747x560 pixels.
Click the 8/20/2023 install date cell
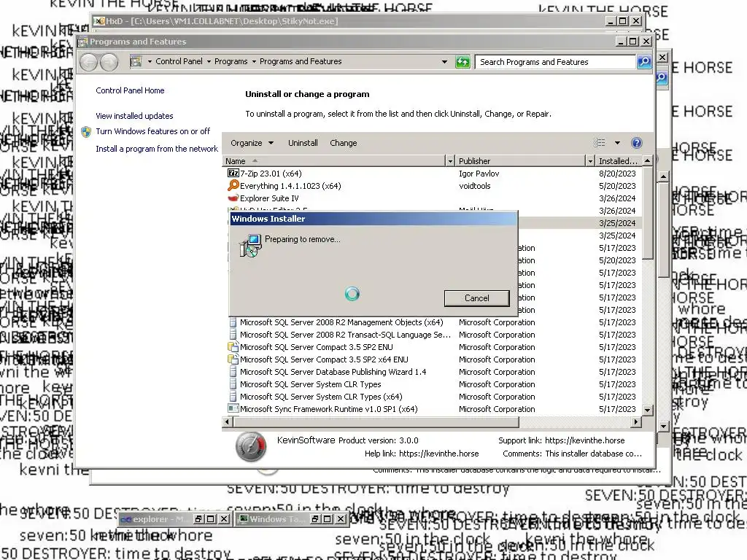point(617,174)
